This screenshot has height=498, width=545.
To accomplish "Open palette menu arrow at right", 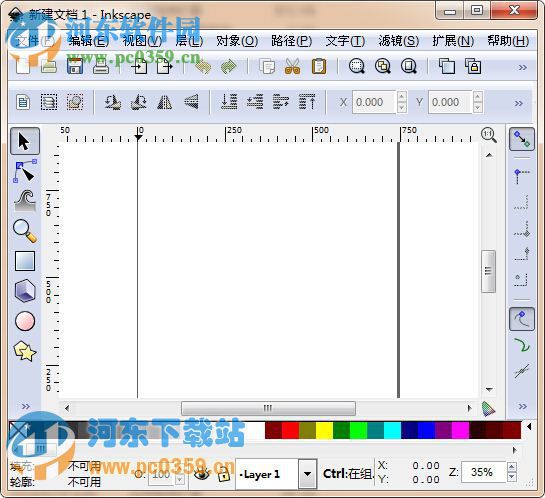I will [529, 426].
